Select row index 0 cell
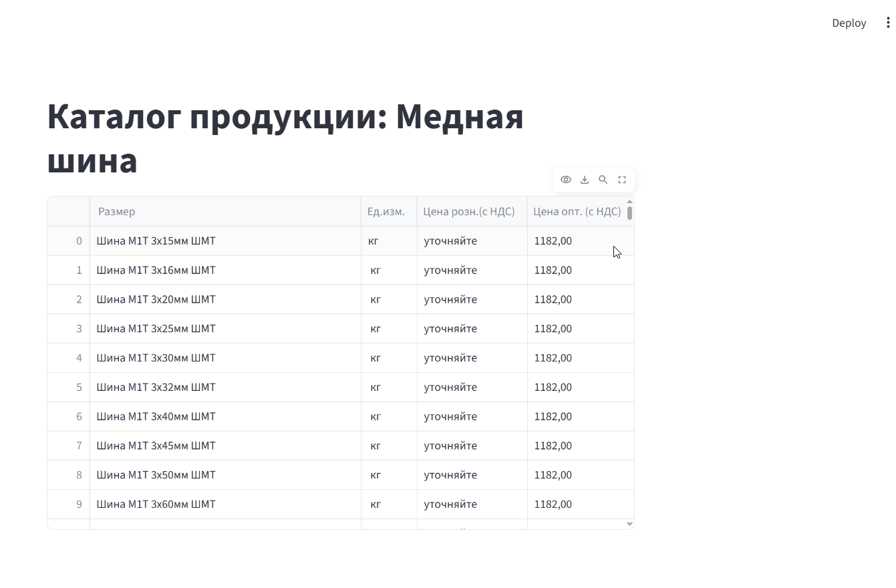The width and height of the screenshot is (896, 588). click(x=68, y=241)
